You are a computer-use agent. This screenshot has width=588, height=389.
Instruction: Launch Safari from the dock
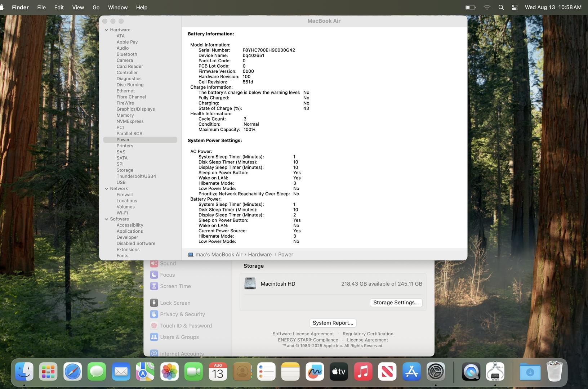[x=72, y=371]
